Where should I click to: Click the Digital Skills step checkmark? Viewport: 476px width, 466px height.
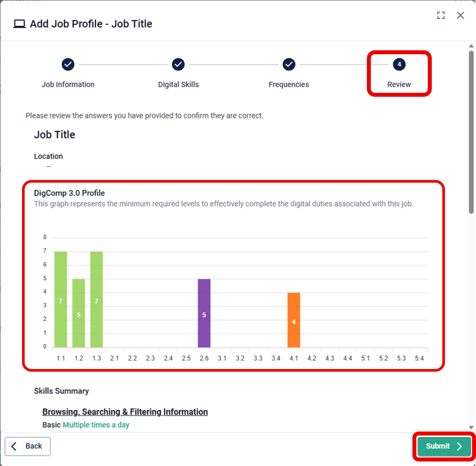tap(178, 64)
